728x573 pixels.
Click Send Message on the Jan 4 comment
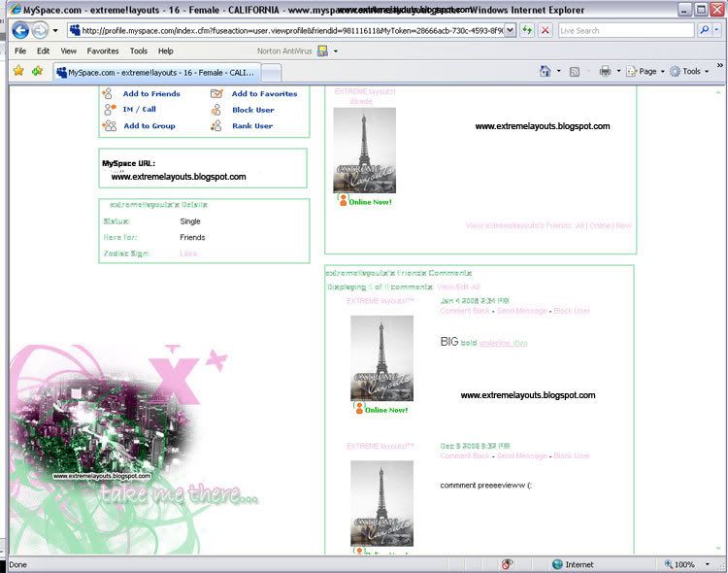click(521, 311)
